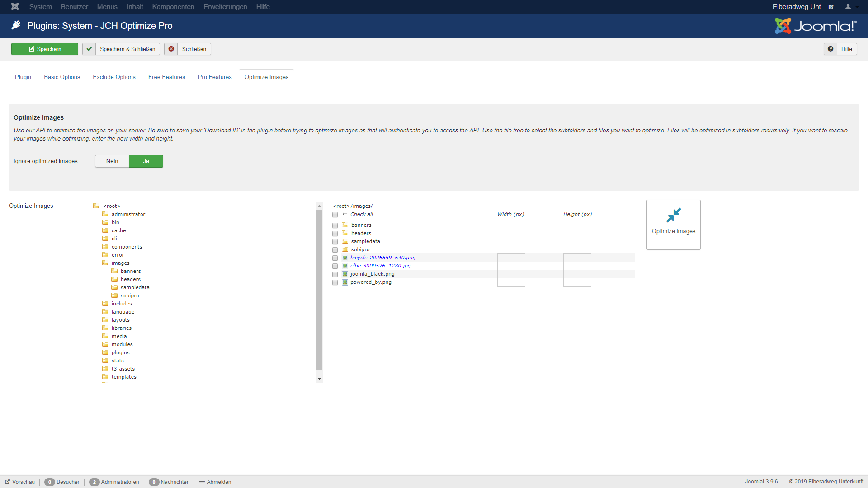Viewport: 868px width, 488px height.
Task: Click the file tree scrollbar down arrow
Action: coord(319,379)
